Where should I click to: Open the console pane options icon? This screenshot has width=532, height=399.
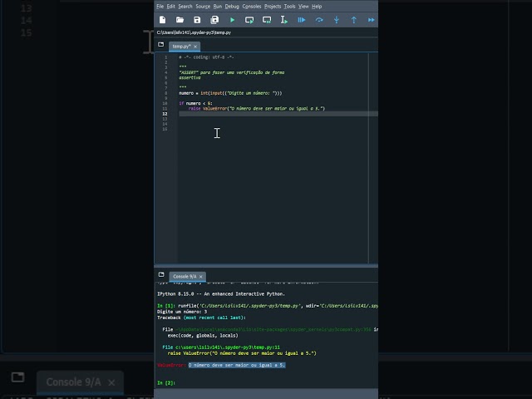pyautogui.click(x=161, y=274)
